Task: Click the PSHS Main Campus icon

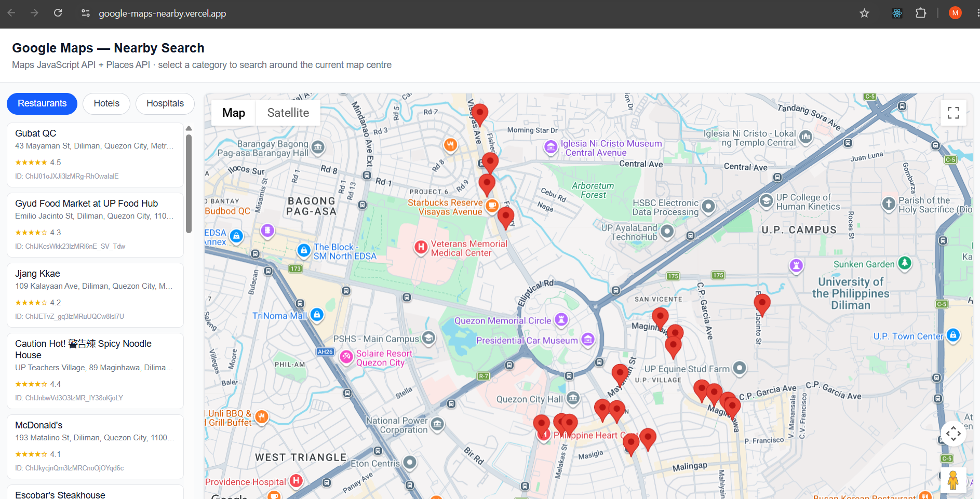Action: point(428,339)
